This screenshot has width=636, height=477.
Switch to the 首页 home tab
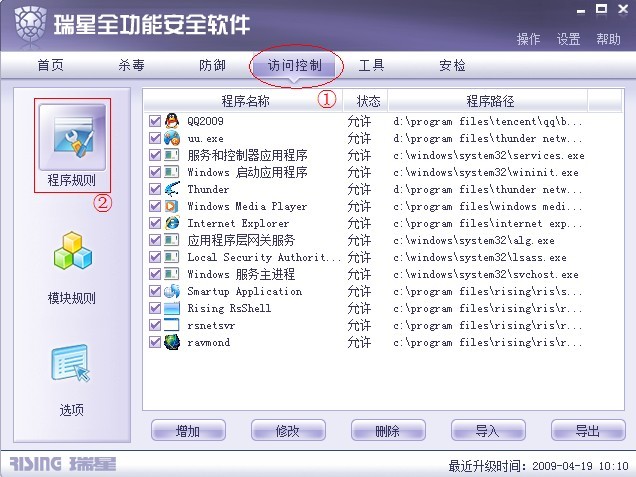point(51,65)
